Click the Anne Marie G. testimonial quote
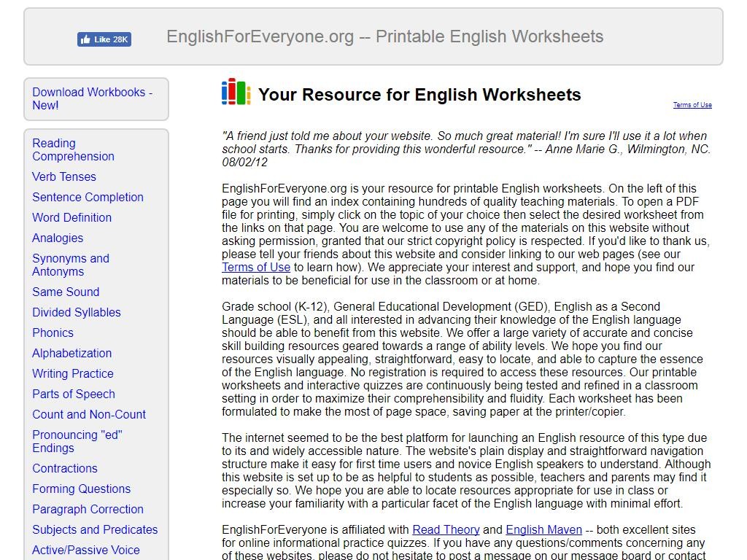Screen dimensions: 747x560 pyautogui.click(x=466, y=149)
